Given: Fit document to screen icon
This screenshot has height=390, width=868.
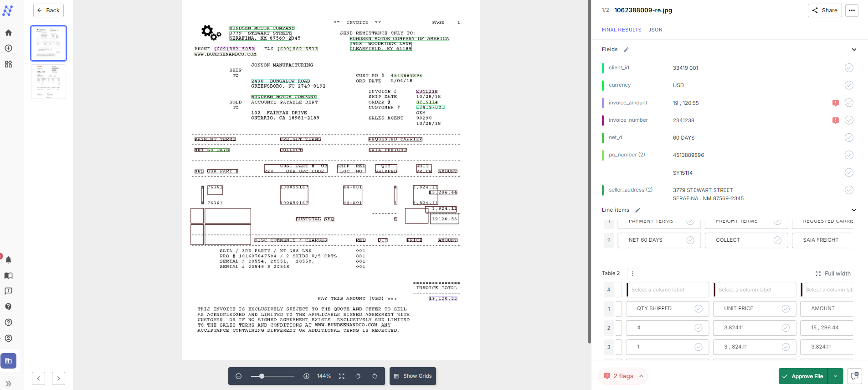Looking at the screenshot, I should 342,376.
